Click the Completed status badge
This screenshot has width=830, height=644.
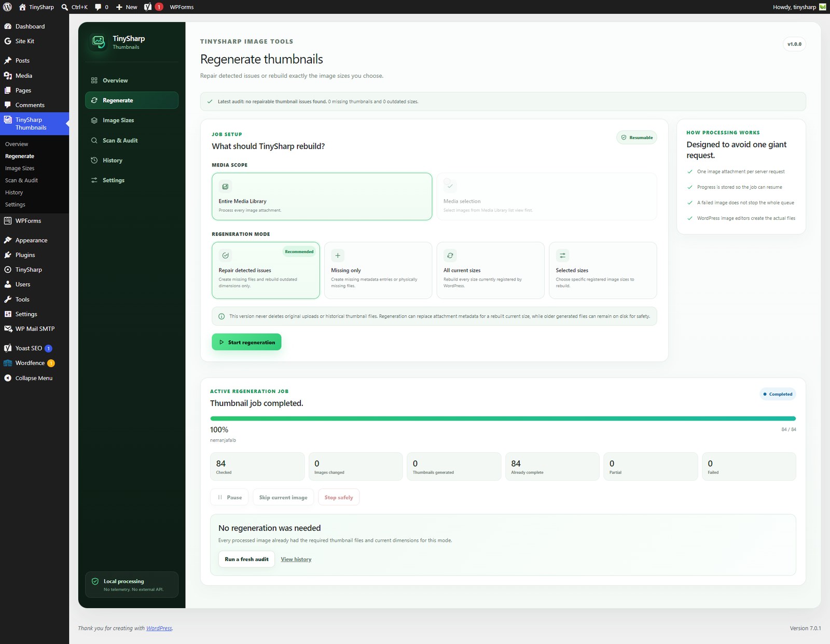click(778, 394)
